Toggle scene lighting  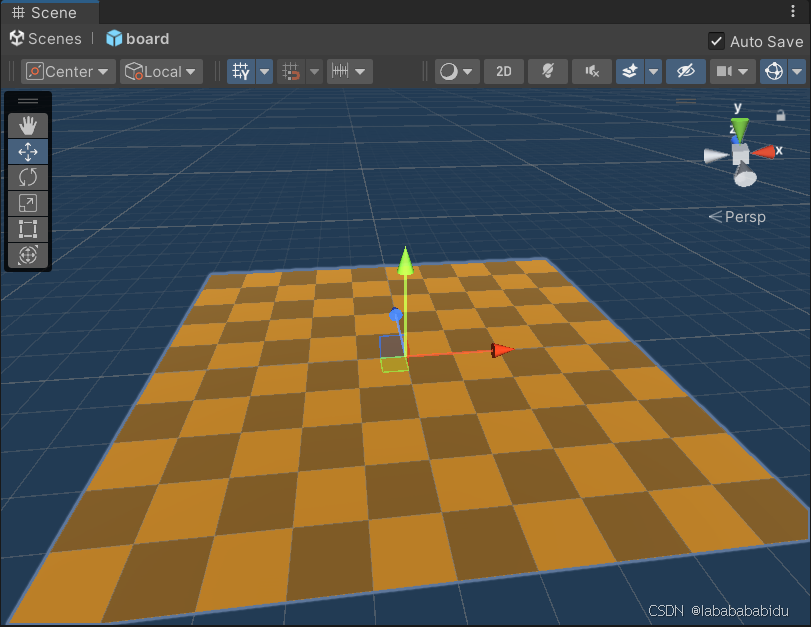[x=548, y=71]
